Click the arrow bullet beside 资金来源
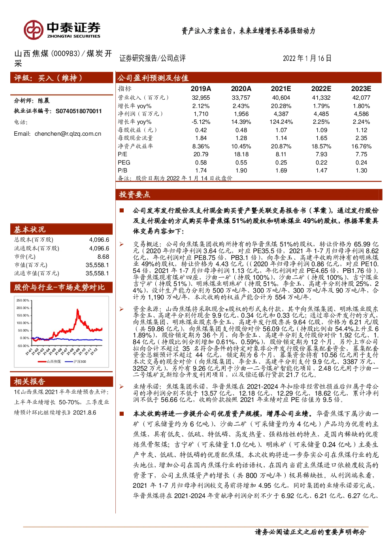 122,309
